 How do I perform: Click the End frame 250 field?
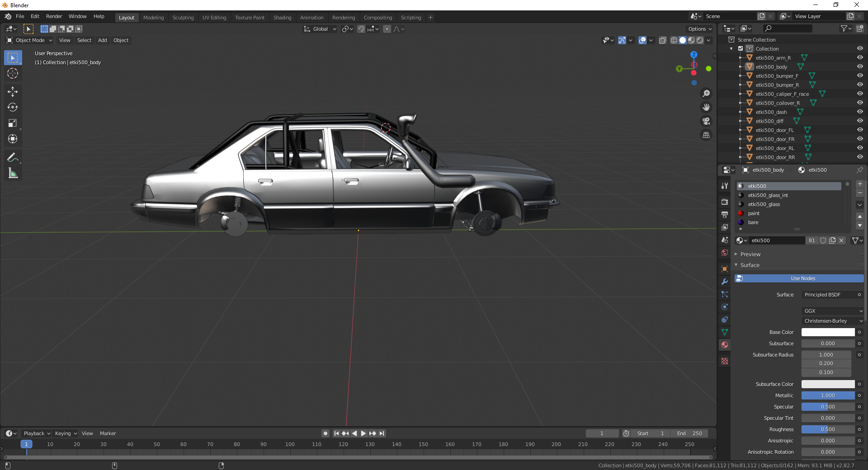689,433
